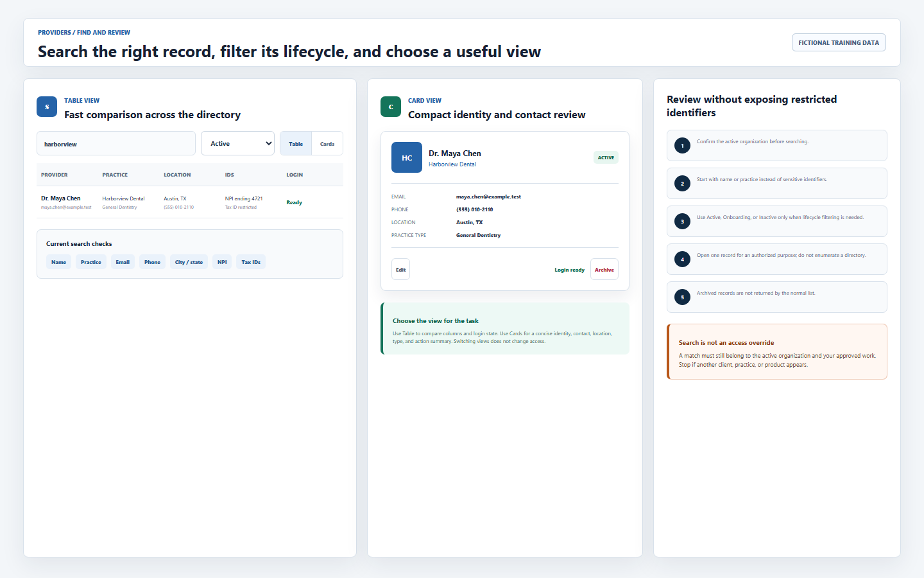Click the Harborview Dental table cell

pyautogui.click(x=123, y=198)
